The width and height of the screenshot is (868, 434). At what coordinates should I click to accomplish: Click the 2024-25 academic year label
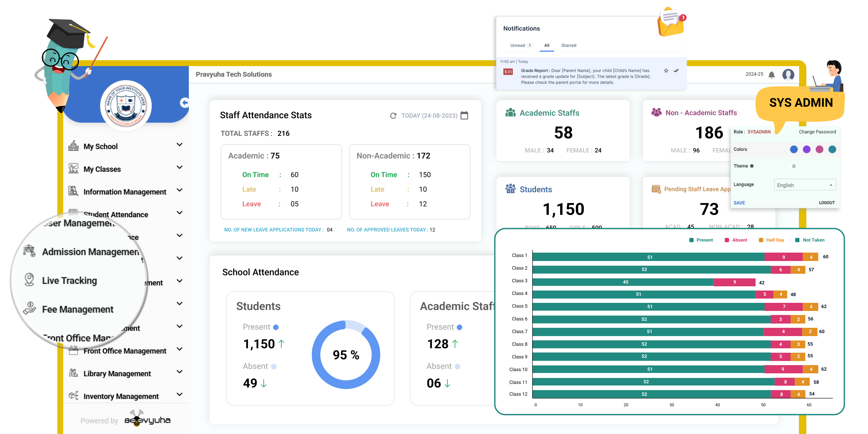click(754, 74)
